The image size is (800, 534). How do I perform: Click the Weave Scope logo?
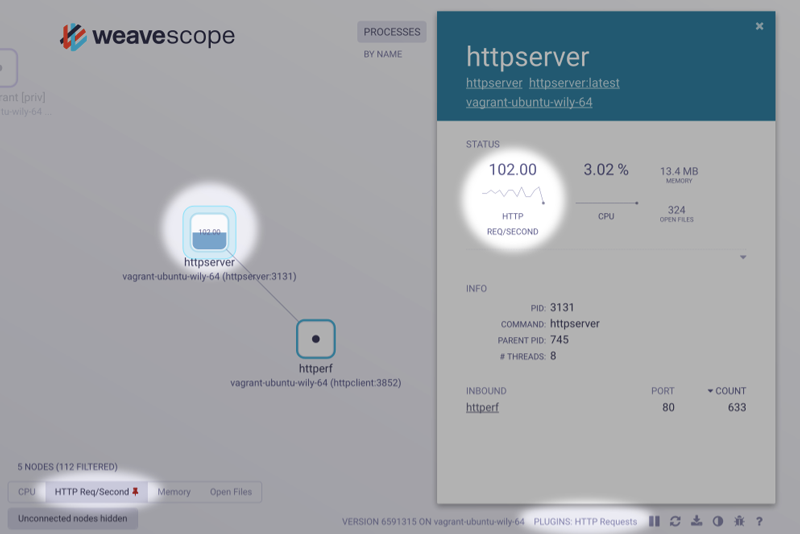pyautogui.click(x=147, y=37)
